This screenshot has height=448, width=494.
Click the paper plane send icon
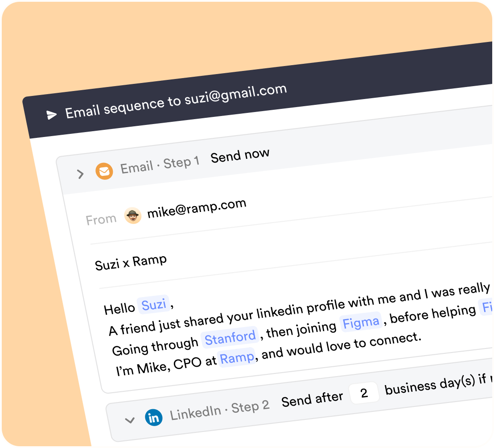(x=52, y=115)
